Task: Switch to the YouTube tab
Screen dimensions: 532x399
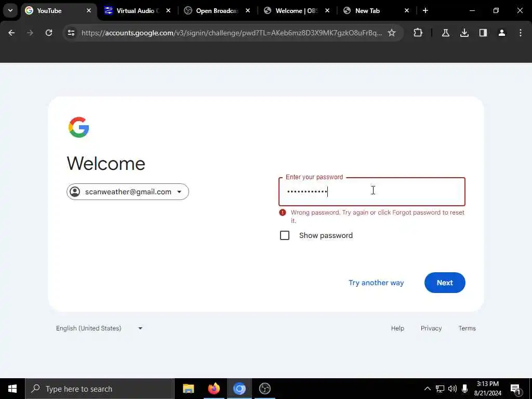Action: coord(59,10)
